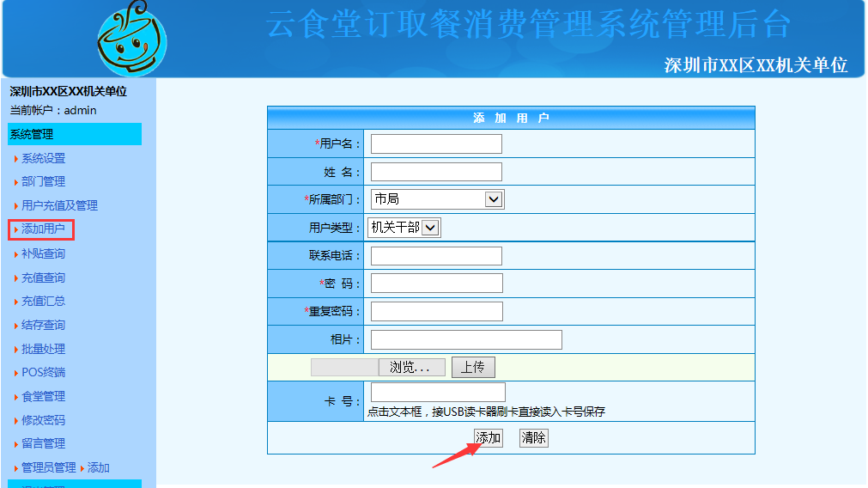Screen dimensions: 868x488
Task: Go to 部门管理 page
Action: click(43, 182)
